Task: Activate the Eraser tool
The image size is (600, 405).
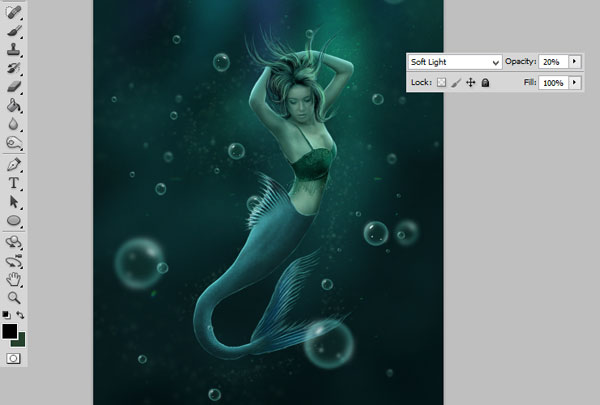Action: click(x=13, y=87)
